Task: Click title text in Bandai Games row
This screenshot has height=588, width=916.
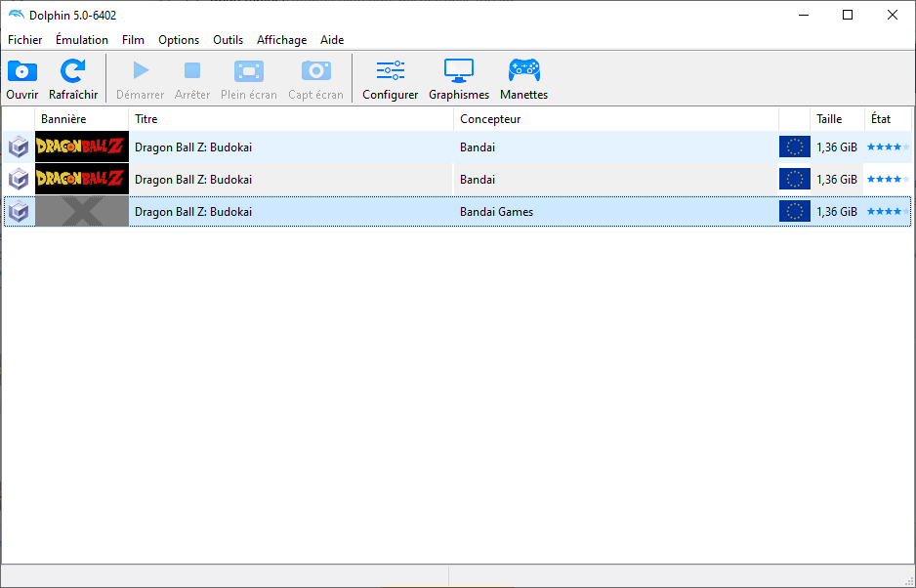Action: [x=193, y=212]
